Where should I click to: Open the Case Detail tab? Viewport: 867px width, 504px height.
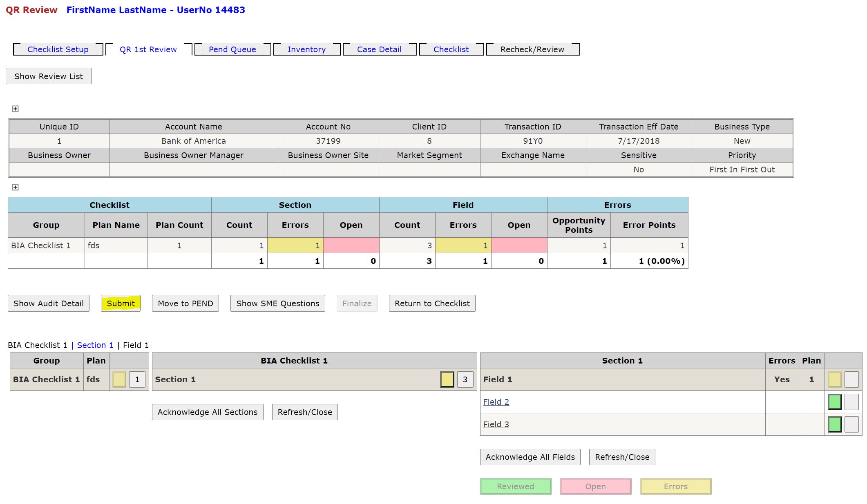379,49
